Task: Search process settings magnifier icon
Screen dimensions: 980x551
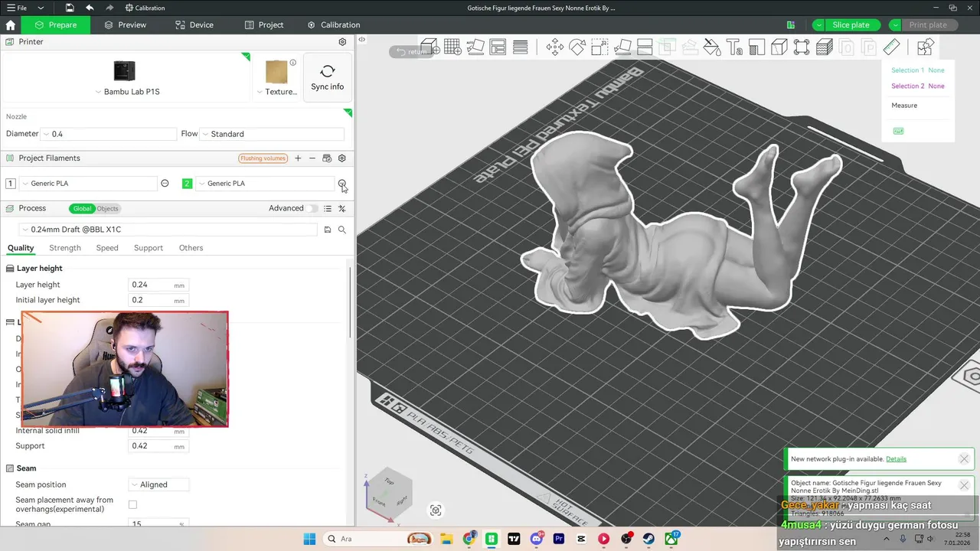Action: pos(342,230)
